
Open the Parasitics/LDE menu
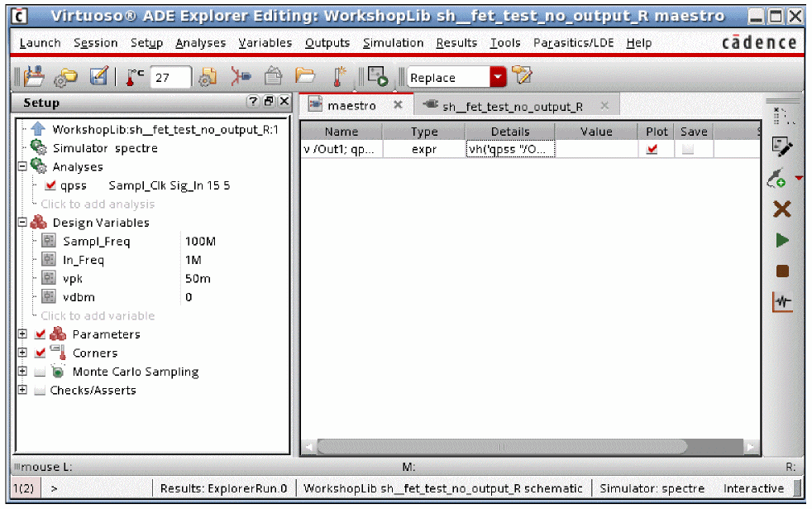click(573, 43)
